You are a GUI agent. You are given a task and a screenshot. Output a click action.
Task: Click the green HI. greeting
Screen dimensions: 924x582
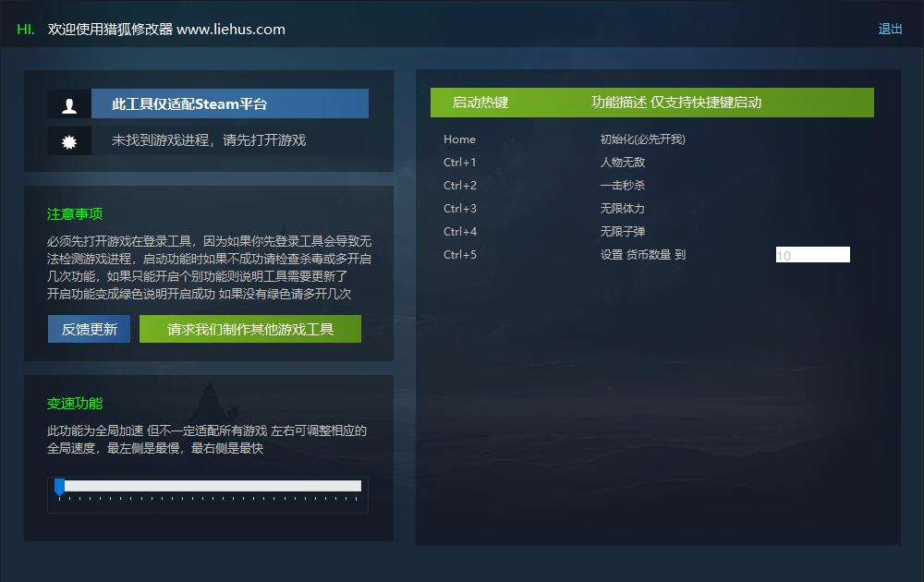[x=26, y=30]
